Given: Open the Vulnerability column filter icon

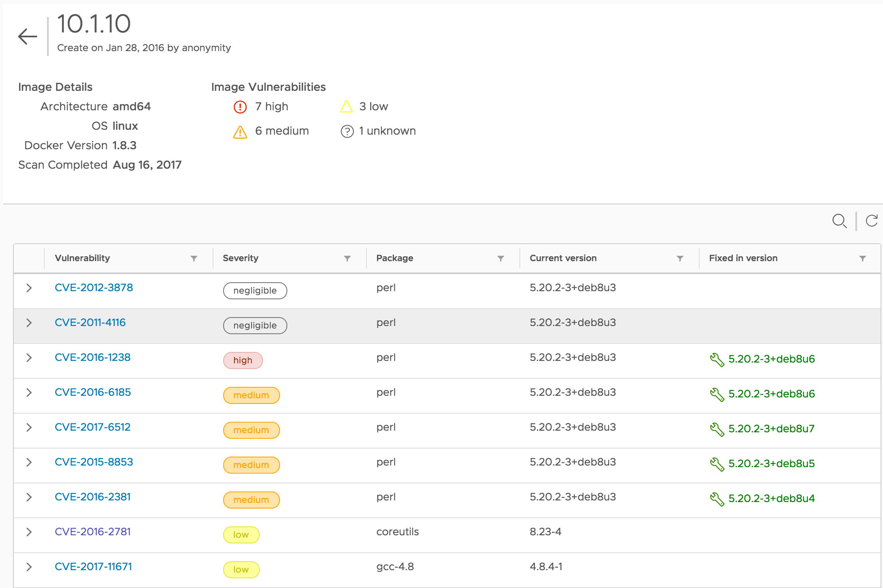Looking at the screenshot, I should click(194, 258).
